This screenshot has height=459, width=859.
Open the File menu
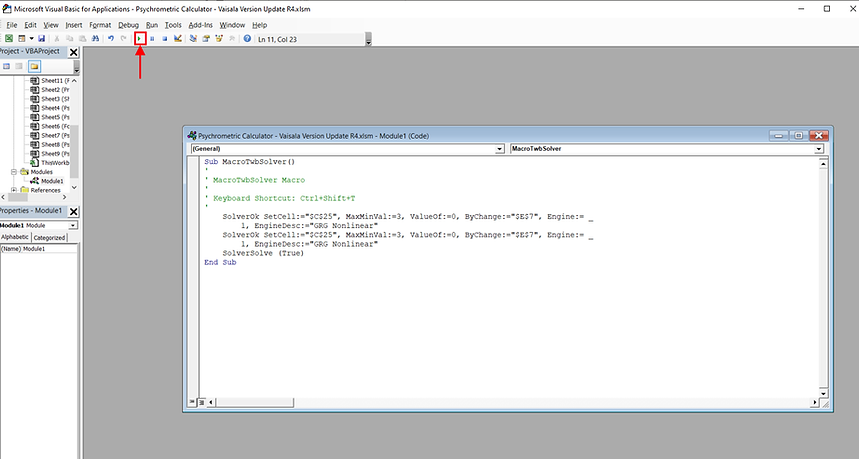tap(12, 25)
